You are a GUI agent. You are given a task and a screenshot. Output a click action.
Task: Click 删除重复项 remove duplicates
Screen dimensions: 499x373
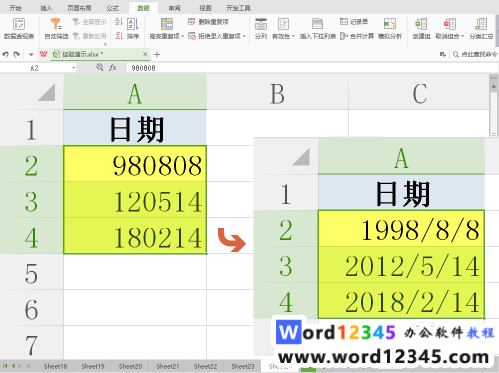pos(208,22)
